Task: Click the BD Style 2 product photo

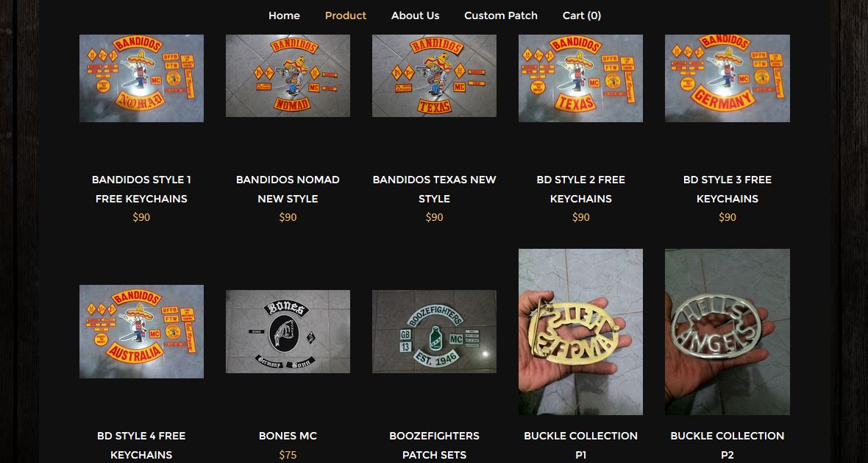Action: 580,78
